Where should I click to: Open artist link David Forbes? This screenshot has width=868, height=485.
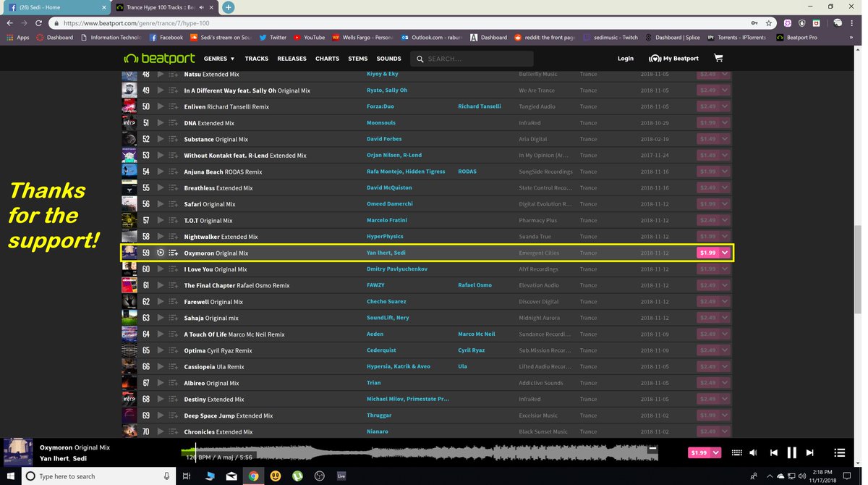384,139
